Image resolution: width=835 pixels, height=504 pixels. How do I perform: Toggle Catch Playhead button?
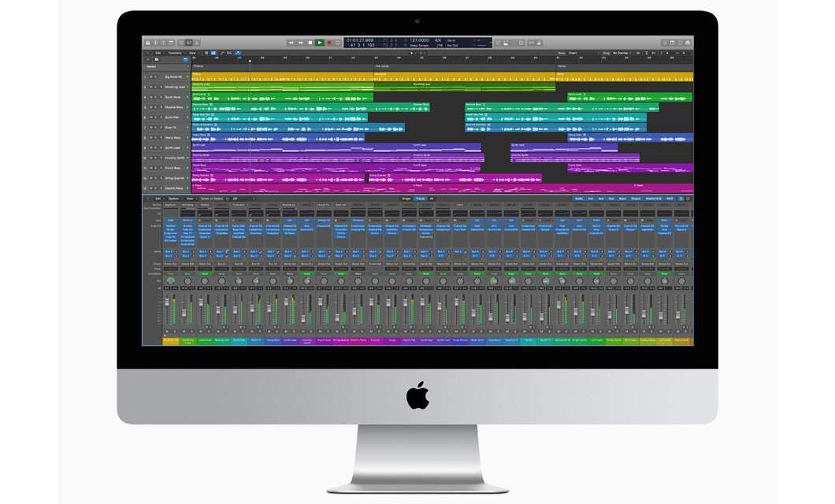coord(238,54)
